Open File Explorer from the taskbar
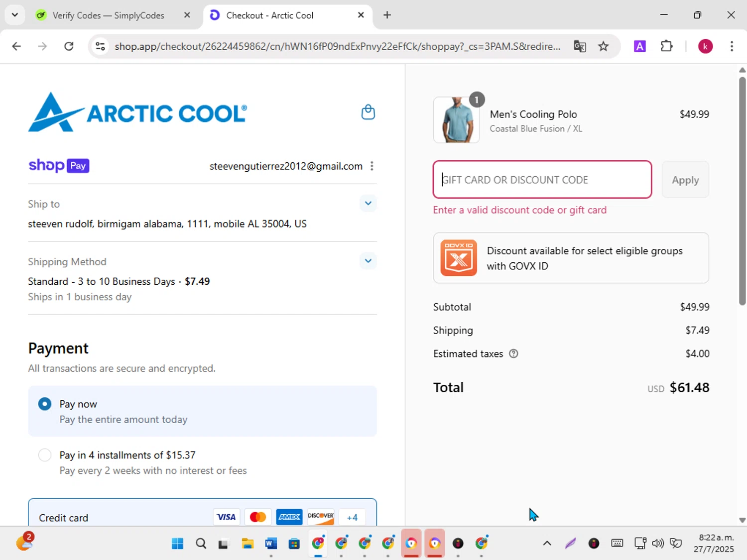This screenshot has height=560, width=747. 248,543
